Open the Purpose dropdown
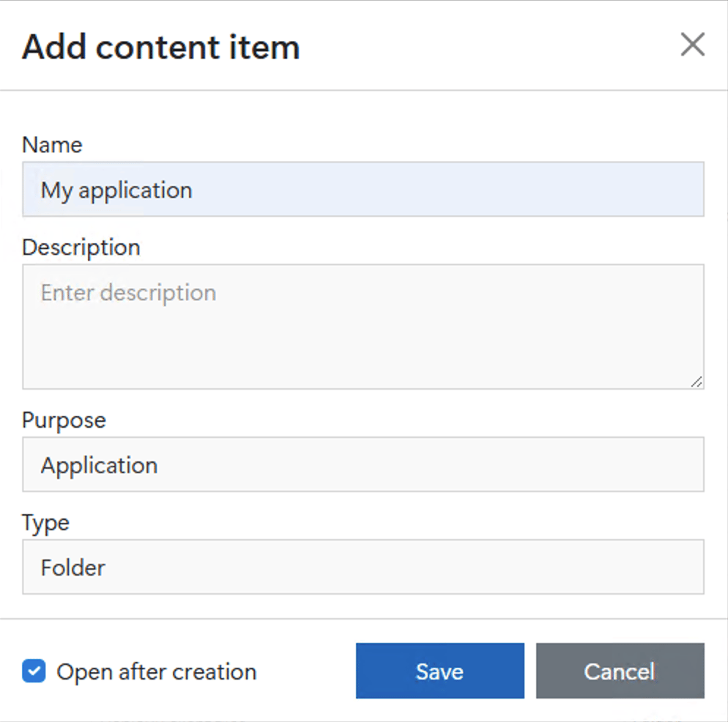 coord(363,464)
